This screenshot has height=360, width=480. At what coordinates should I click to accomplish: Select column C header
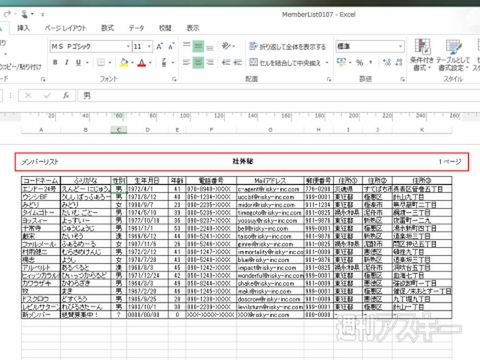pyautogui.click(x=119, y=130)
